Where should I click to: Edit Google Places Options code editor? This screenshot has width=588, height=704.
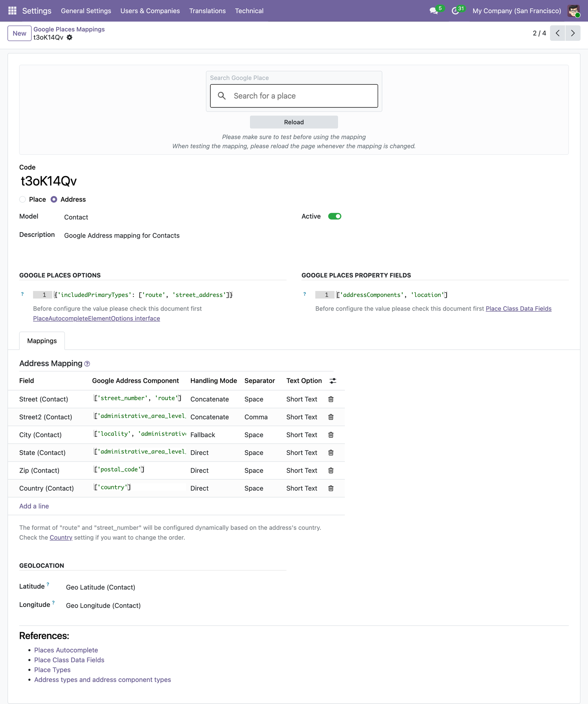[x=160, y=295]
